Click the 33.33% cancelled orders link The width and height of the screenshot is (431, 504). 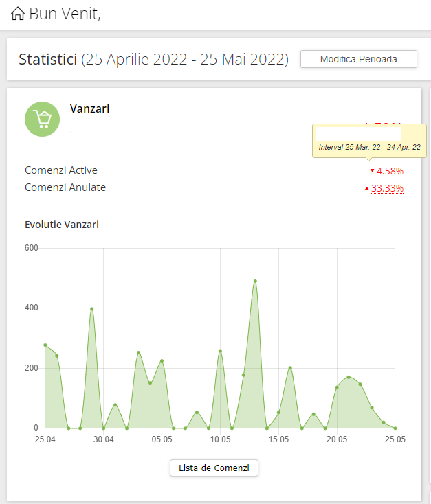click(387, 189)
